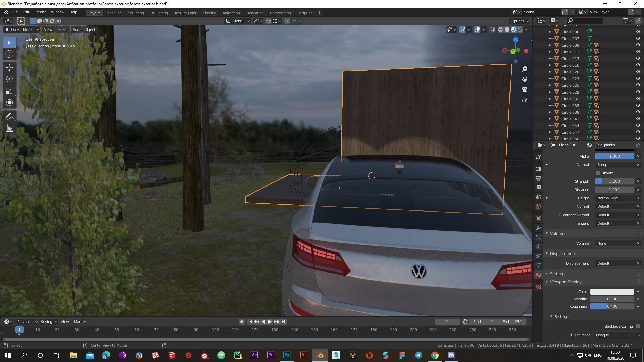Open Tool properties tab
This screenshot has width=644, height=362.
click(x=538, y=157)
